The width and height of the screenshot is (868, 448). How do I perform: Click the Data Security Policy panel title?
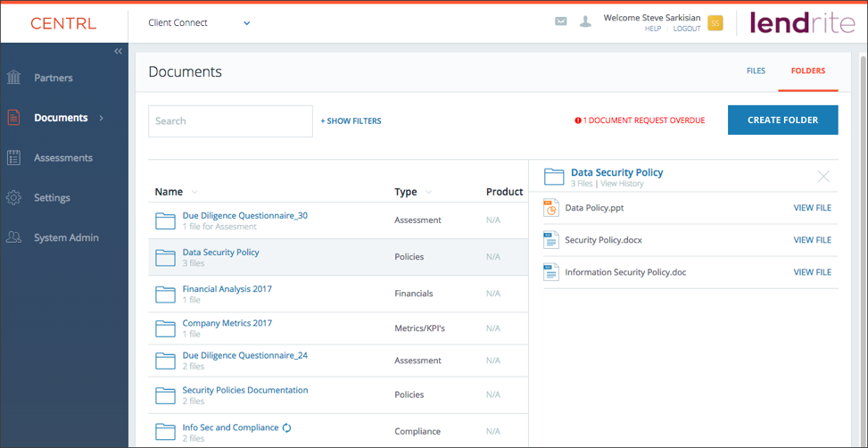(x=616, y=173)
